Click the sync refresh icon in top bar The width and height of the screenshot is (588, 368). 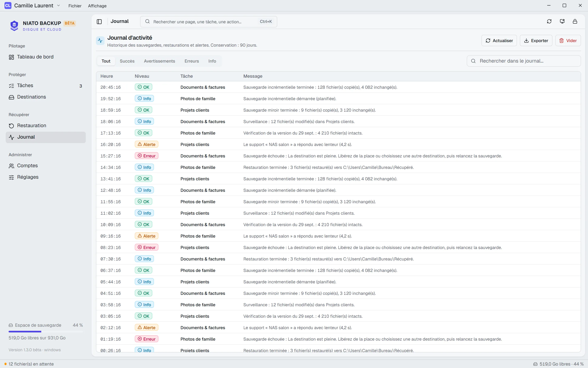point(549,21)
